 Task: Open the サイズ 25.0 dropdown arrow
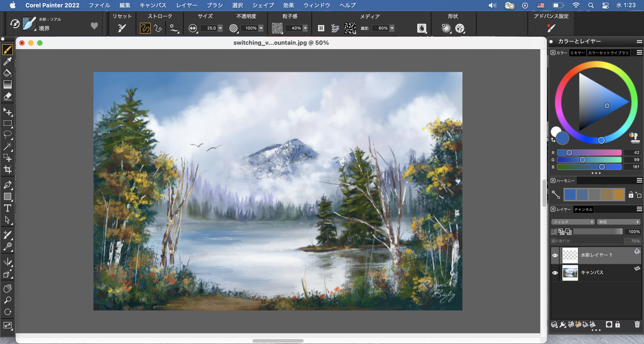point(220,28)
